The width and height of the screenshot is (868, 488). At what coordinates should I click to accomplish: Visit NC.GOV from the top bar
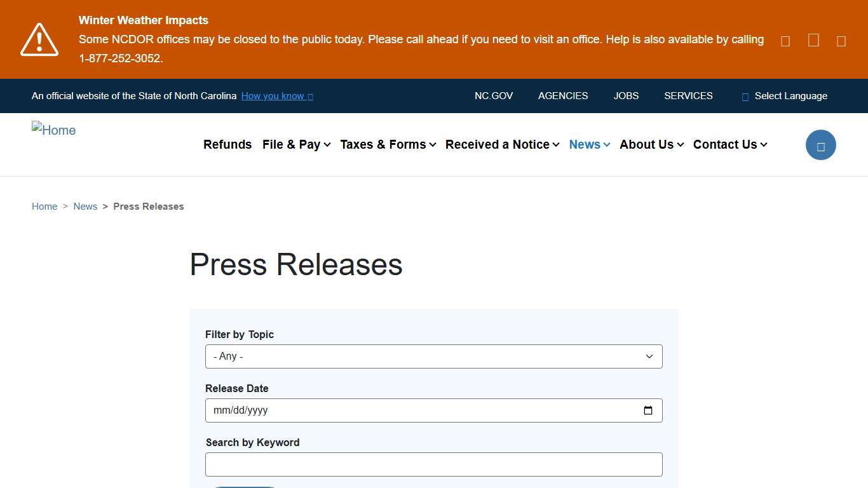pos(494,96)
